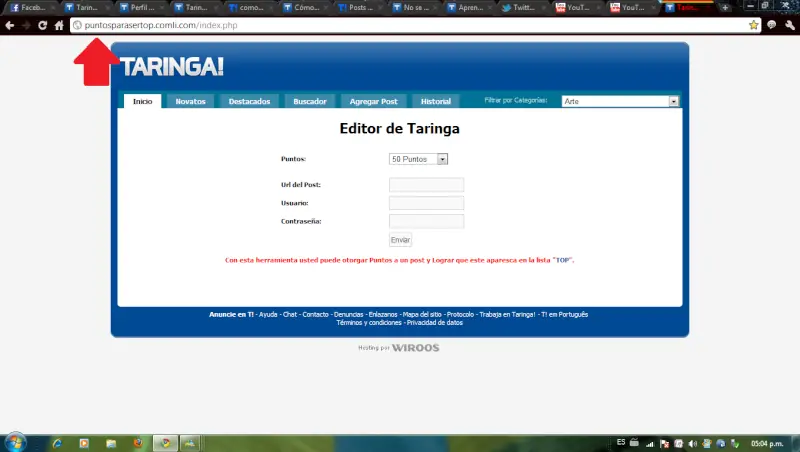Open the Windows Start orb

tap(15, 442)
